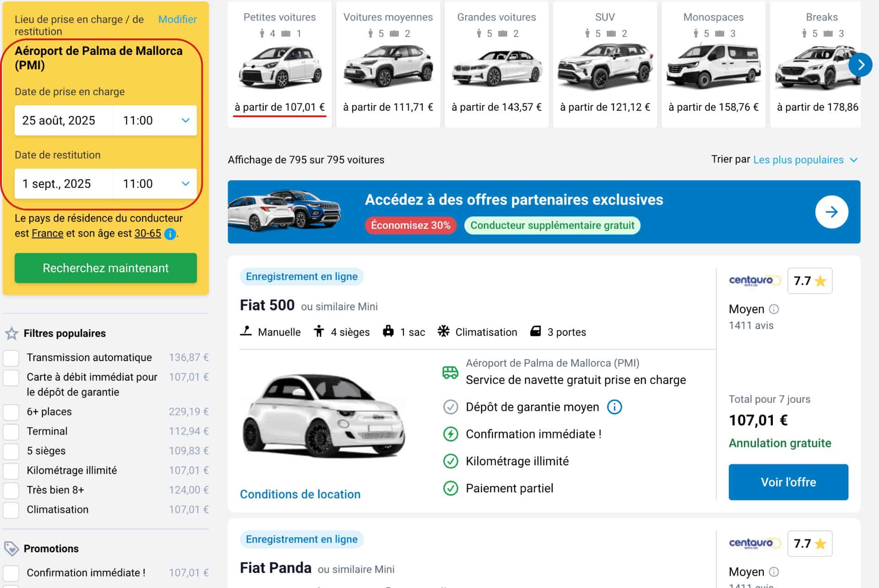Select the SUV car category
This screenshot has width=879, height=588.
pyautogui.click(x=605, y=64)
